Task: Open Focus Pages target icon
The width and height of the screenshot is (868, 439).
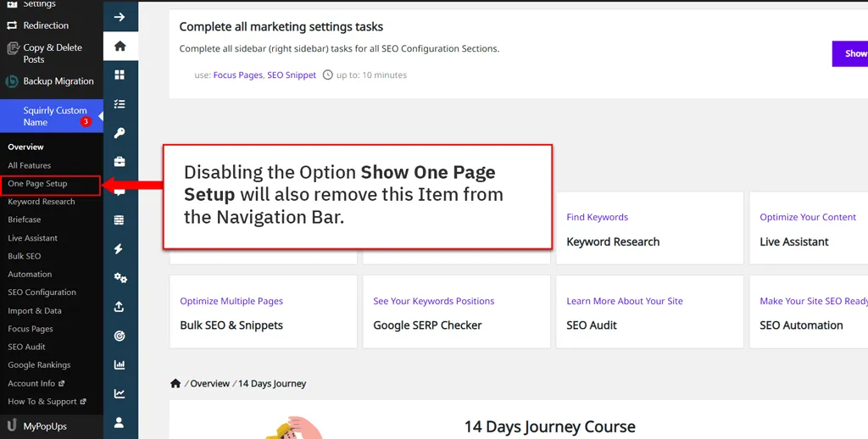Action: pyautogui.click(x=120, y=336)
